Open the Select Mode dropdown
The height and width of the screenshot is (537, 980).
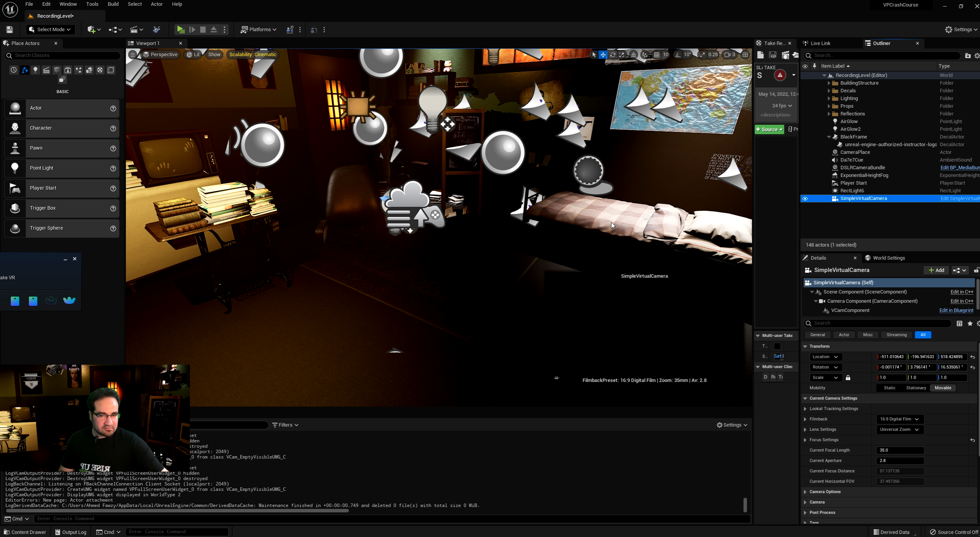click(x=50, y=30)
